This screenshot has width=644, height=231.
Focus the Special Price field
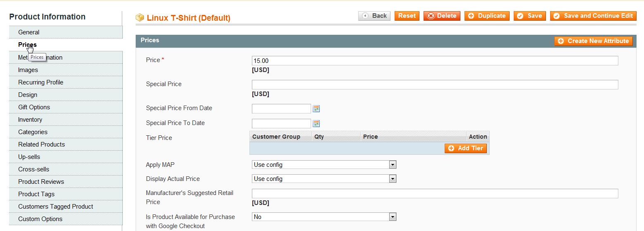click(x=434, y=85)
